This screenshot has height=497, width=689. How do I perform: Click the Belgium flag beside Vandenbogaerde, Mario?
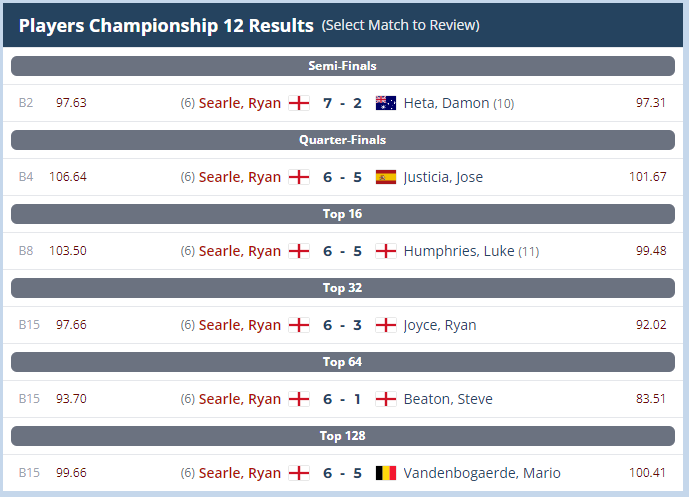point(386,473)
